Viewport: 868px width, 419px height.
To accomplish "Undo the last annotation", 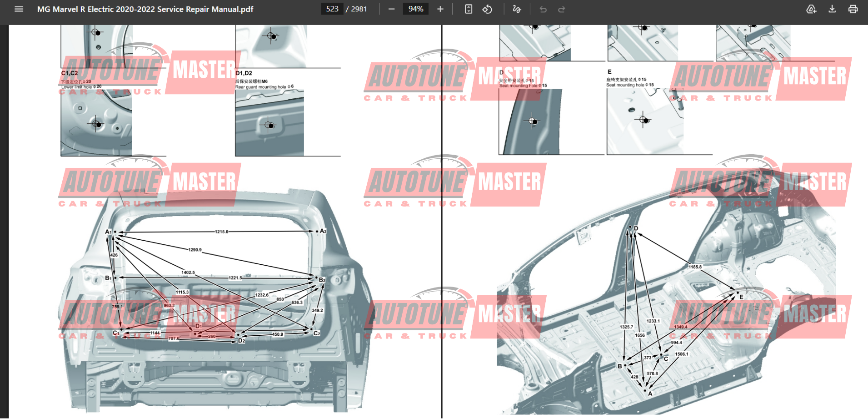I will (x=543, y=9).
